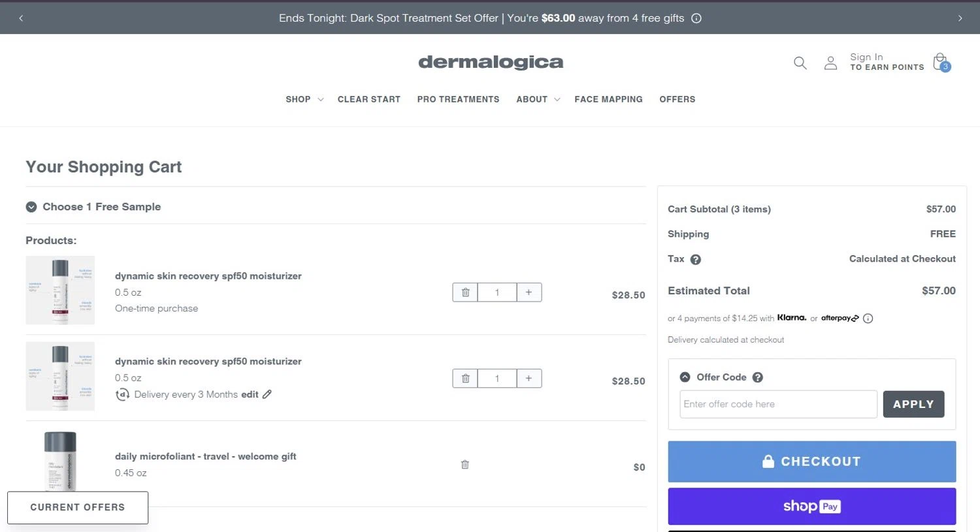Open the Tax help question mark
This screenshot has height=532, width=980.
(696, 259)
